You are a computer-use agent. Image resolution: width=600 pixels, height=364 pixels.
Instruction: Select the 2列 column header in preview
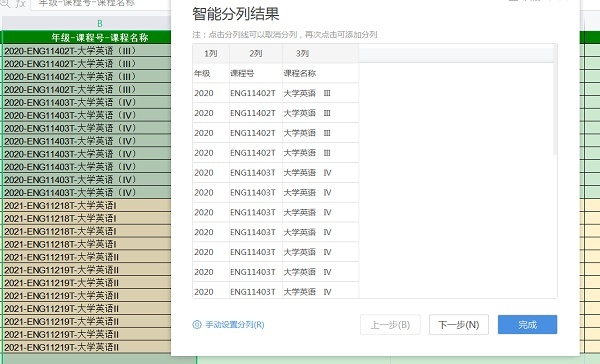click(256, 54)
